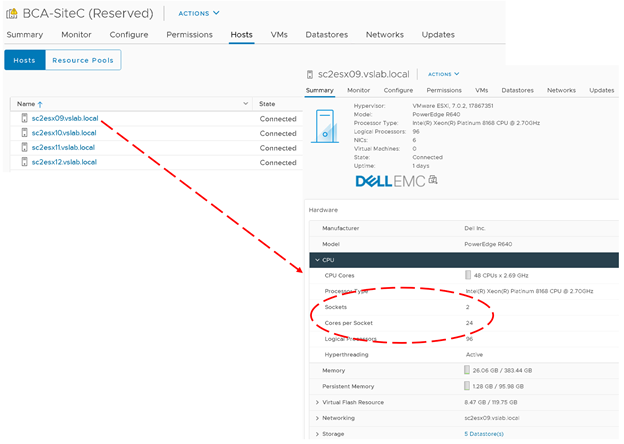Screen dimensions: 624x444
Task: Click host icon beside sc2esx09.vslab.local row
Action: pos(24,118)
